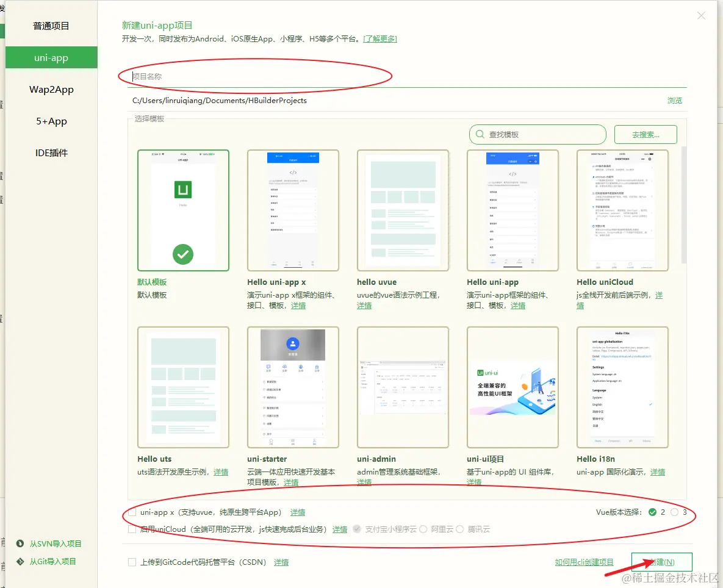Open 详情 link for uni-starter
Viewport: 723px width, 588px height.
point(290,482)
